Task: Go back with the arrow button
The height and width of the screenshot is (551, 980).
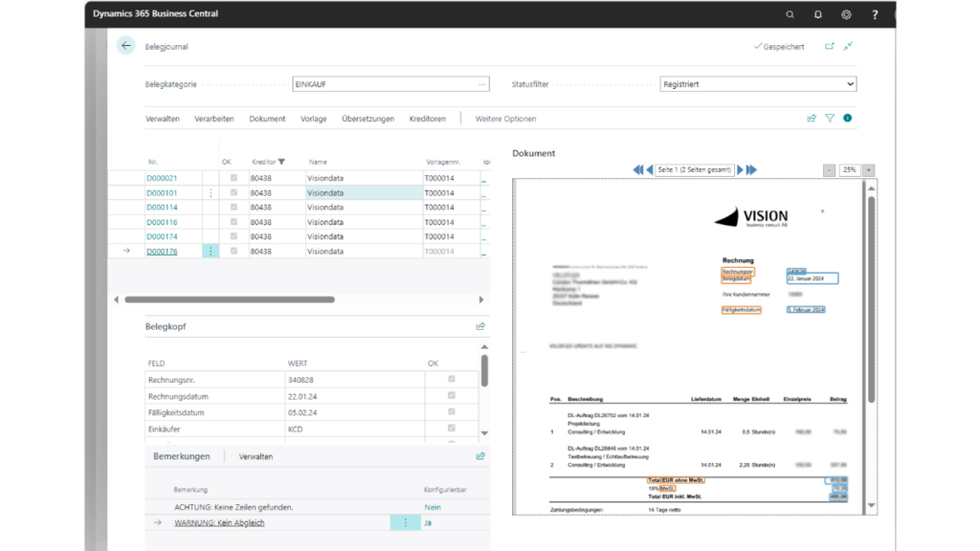Action: click(x=125, y=46)
